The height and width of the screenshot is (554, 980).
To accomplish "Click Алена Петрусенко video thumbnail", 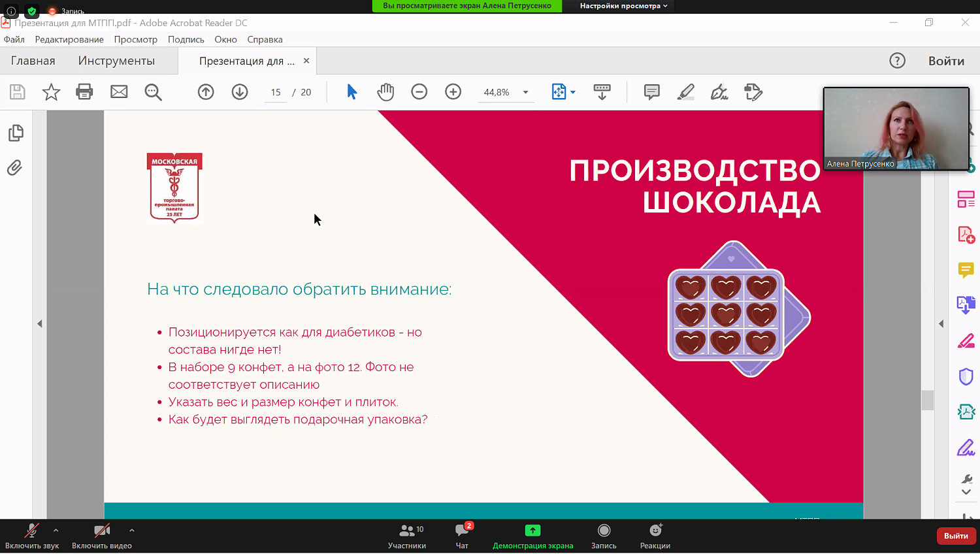I will coord(896,129).
